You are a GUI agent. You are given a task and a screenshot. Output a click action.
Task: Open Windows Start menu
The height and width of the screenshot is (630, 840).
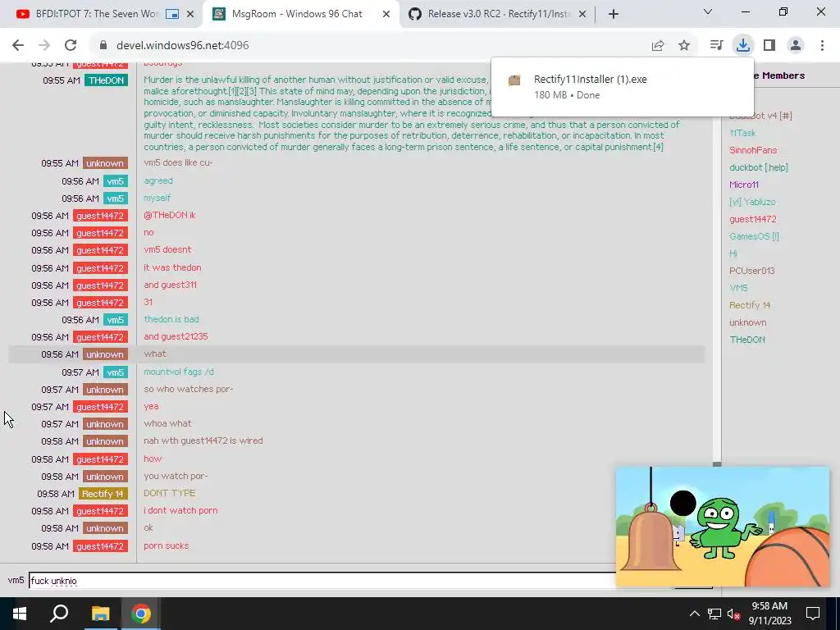(20, 614)
